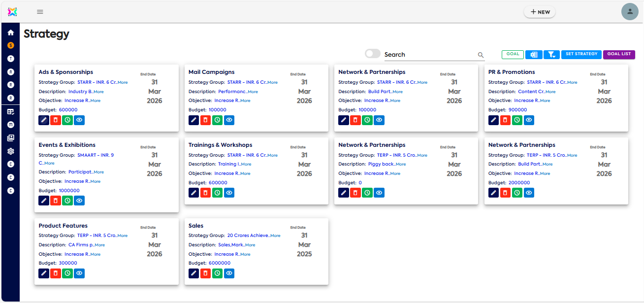
Task: Edit the Ads & Sponsorships strategy
Action: click(44, 120)
